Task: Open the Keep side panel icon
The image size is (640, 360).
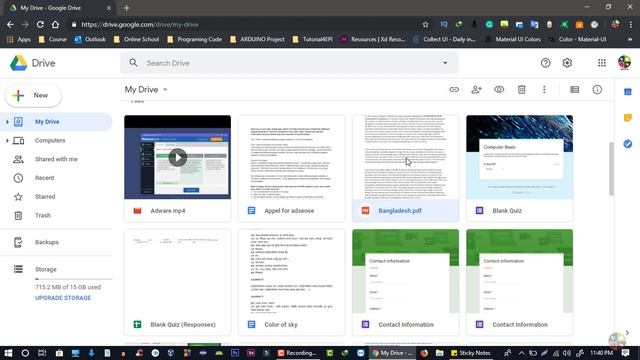Action: [628, 118]
